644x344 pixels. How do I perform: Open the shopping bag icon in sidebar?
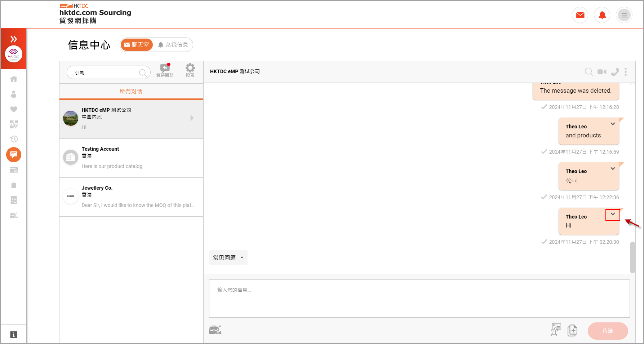14,185
